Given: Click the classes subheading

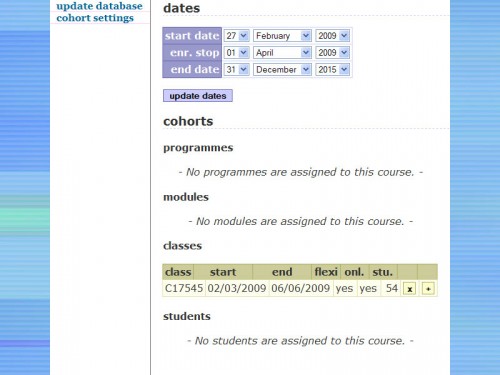Looking at the screenshot, I should (x=182, y=246).
